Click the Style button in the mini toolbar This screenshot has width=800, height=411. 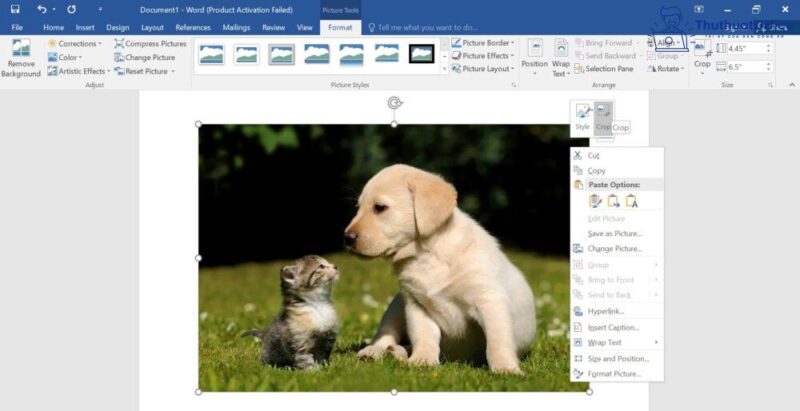(x=582, y=118)
